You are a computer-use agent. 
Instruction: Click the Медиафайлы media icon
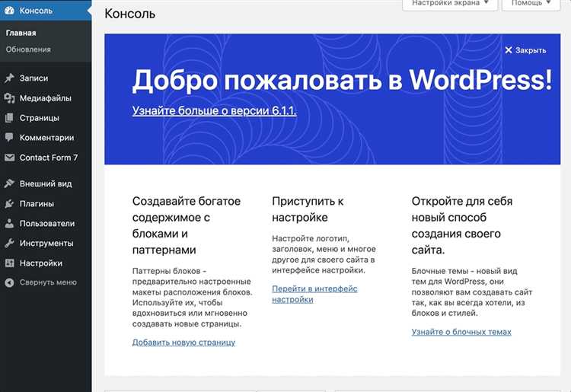point(9,98)
